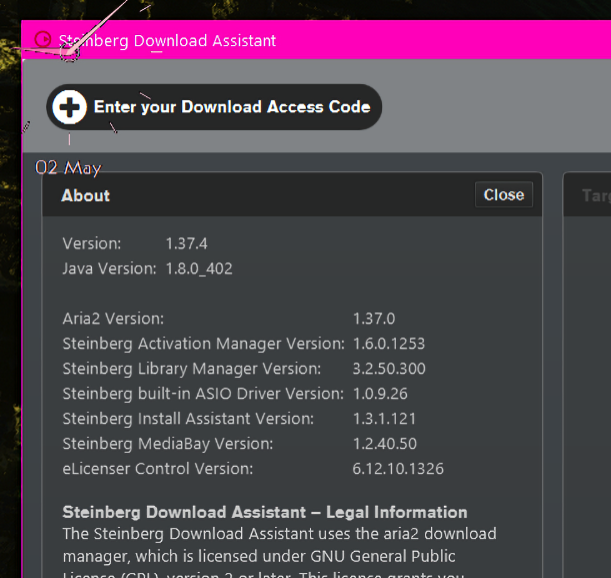Click the Steinberg Library Manager Version label
The image size is (611, 578).
tap(191, 368)
